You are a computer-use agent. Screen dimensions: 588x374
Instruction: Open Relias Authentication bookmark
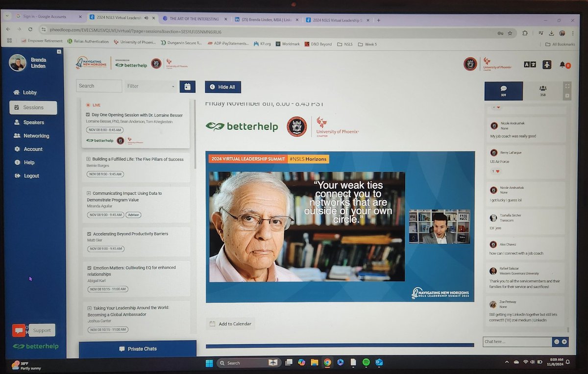pos(88,41)
